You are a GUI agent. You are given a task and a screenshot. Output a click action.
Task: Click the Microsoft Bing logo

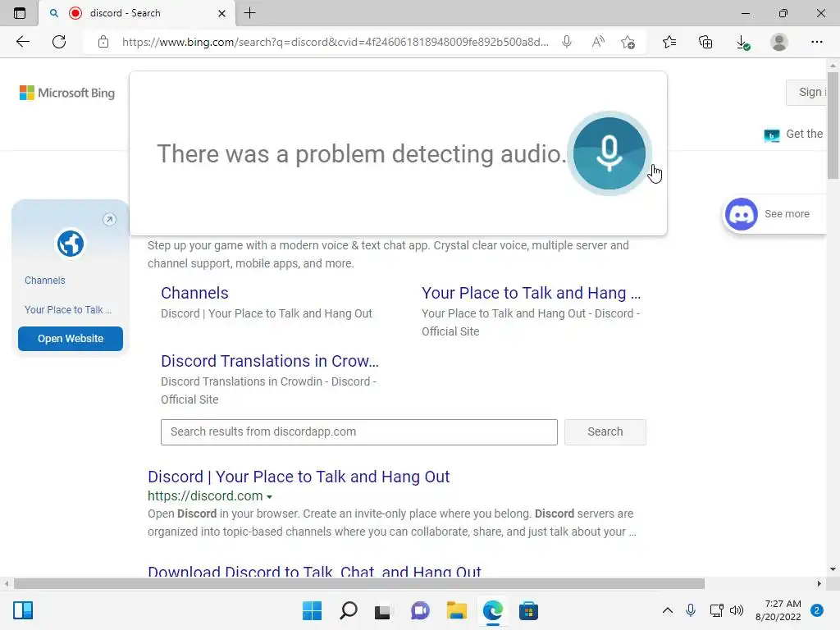coord(67,93)
